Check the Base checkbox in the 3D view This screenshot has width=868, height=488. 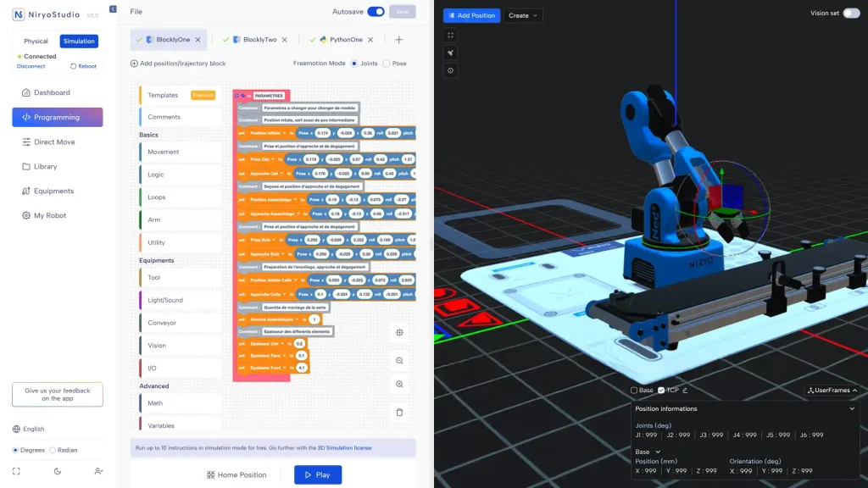click(x=634, y=391)
